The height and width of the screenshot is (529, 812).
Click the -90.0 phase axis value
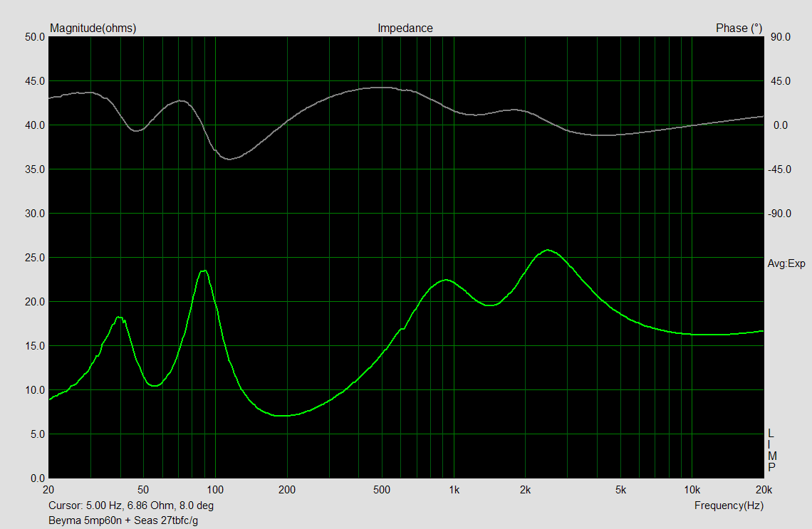tap(779, 214)
